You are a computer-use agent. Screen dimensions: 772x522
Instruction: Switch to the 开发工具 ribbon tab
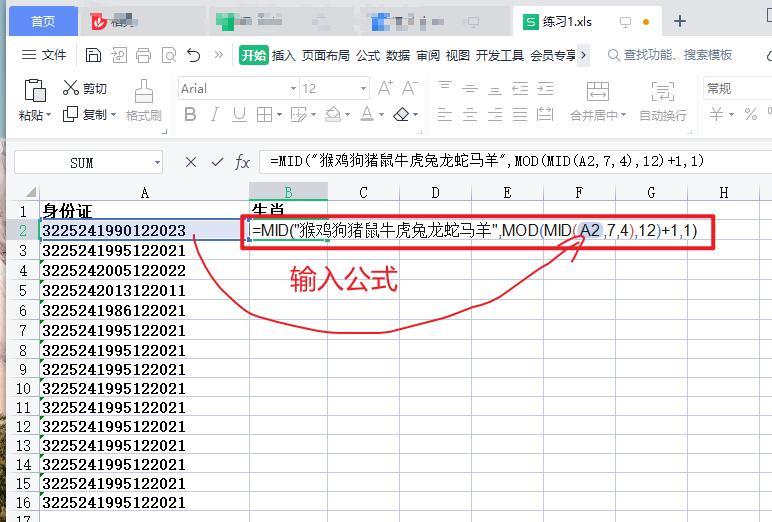[x=500, y=55]
